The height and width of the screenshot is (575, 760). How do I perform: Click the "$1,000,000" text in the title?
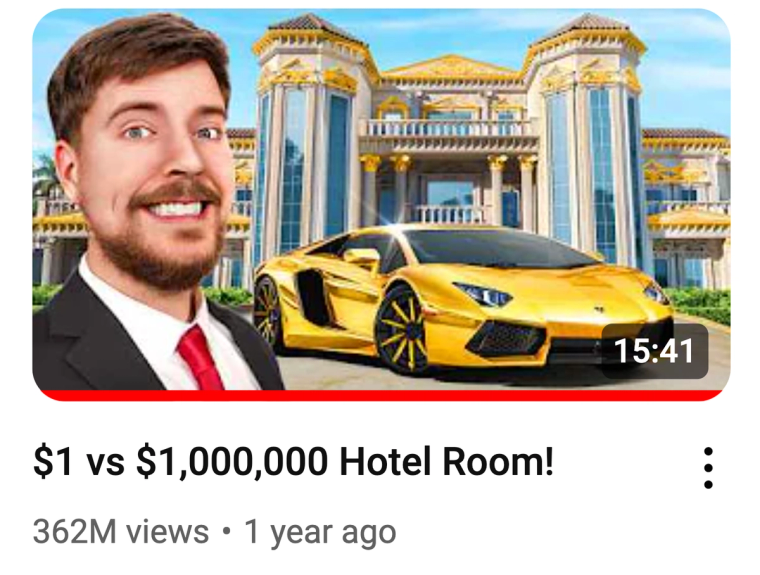tap(232, 462)
